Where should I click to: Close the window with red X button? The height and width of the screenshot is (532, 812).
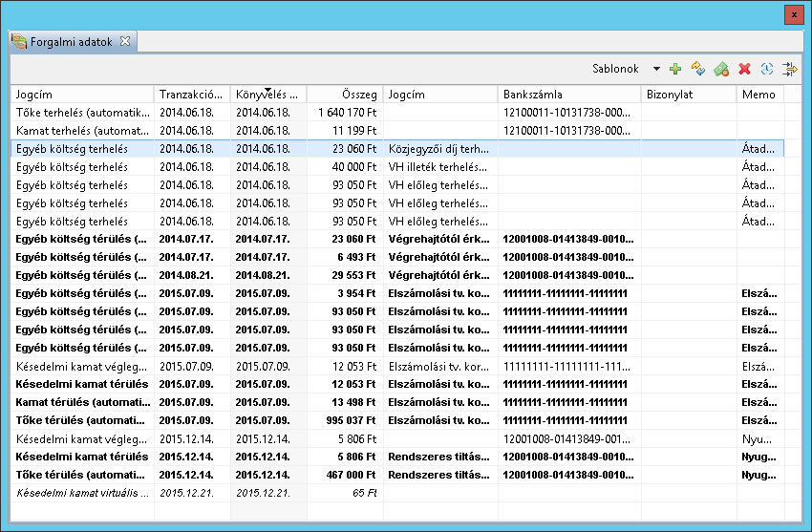(792, 14)
